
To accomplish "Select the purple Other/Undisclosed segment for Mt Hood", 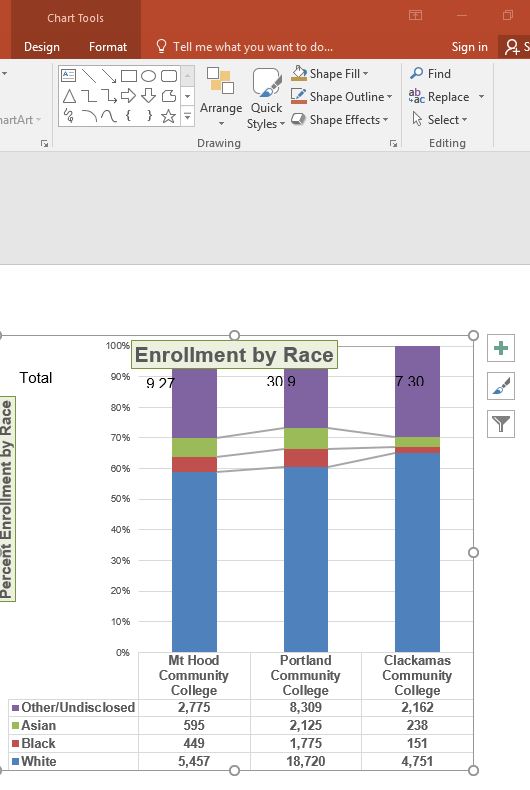I will point(194,403).
